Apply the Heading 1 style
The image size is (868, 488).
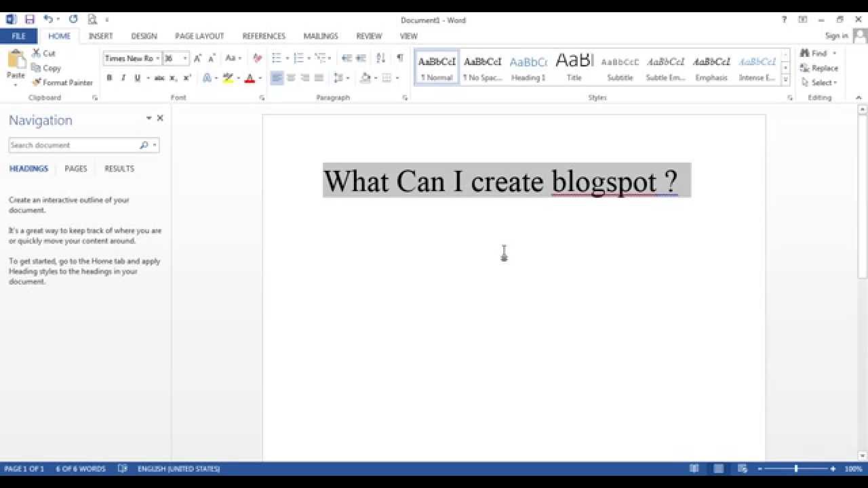[x=528, y=67]
